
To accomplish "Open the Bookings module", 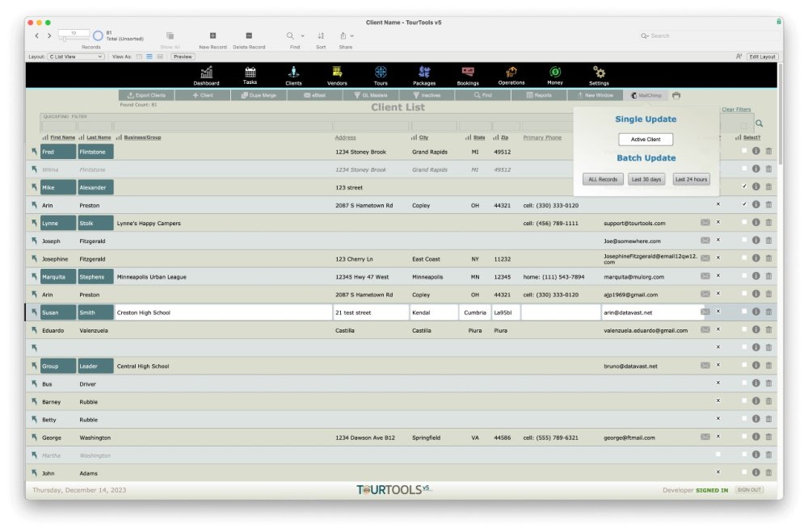I will pyautogui.click(x=468, y=75).
